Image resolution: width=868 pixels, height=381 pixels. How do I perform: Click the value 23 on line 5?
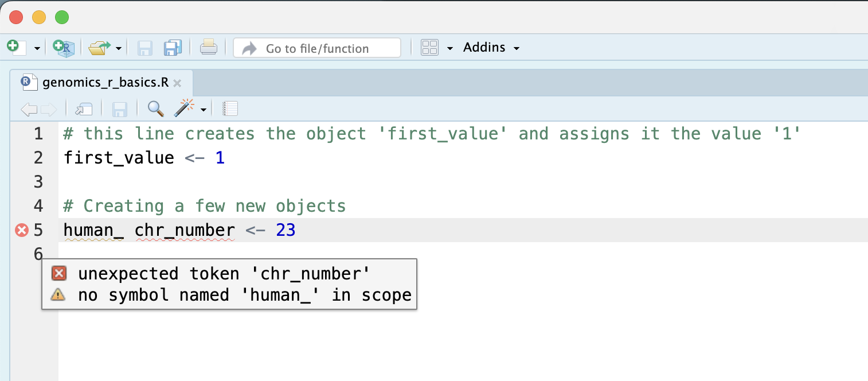click(286, 231)
